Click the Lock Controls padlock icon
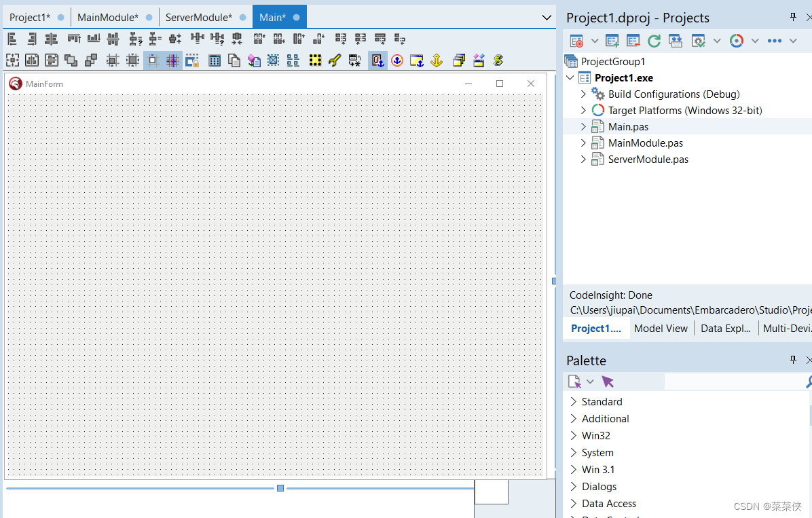The image size is (812, 518). pyautogui.click(x=192, y=60)
